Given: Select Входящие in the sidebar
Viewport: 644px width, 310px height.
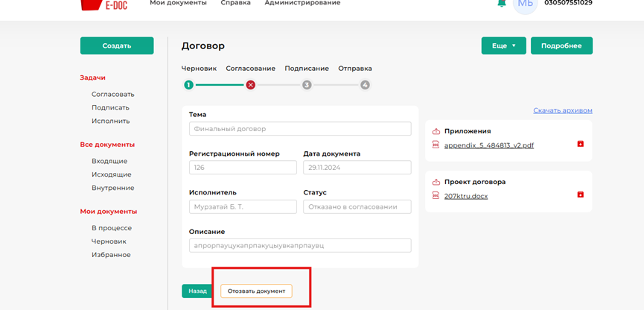Looking at the screenshot, I should tap(109, 161).
